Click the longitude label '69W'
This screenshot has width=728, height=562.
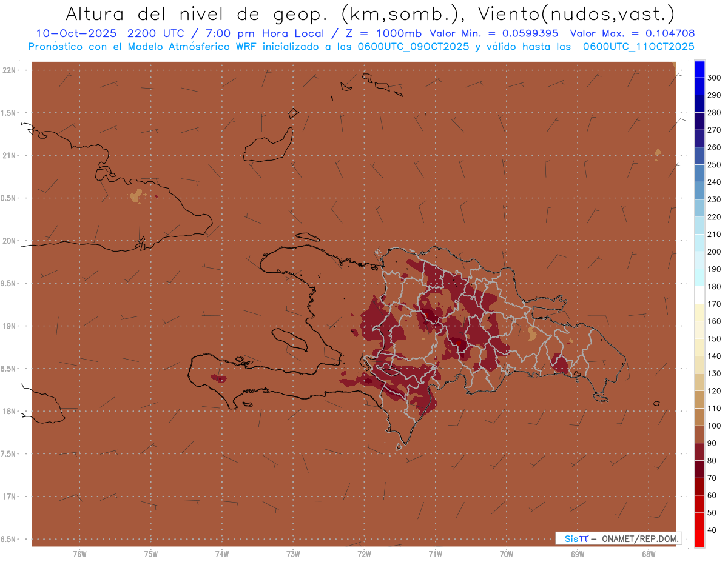coord(578,554)
